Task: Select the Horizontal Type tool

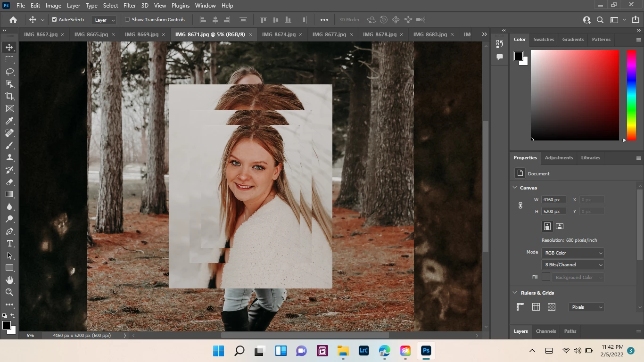Action: click(x=9, y=243)
